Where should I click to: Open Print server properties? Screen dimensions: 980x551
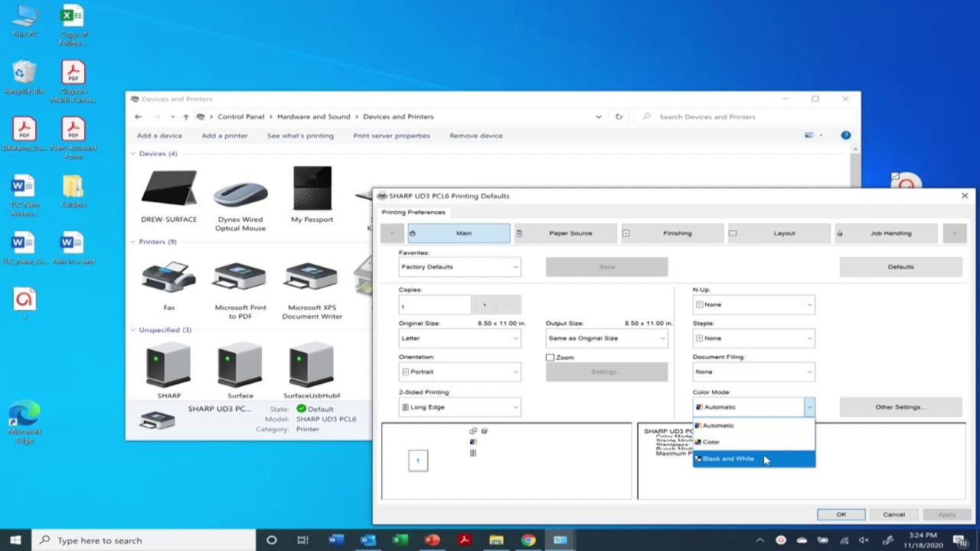coord(391,135)
